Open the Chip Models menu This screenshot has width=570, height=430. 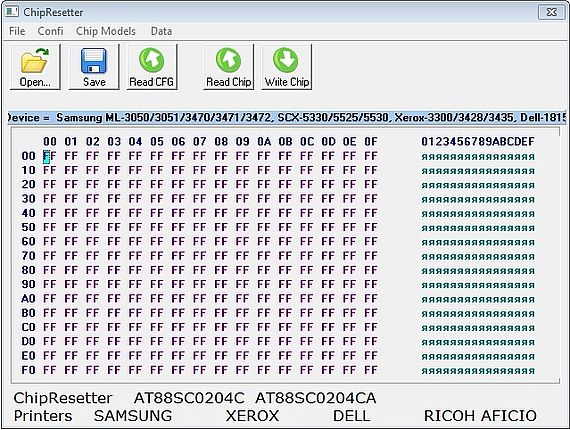coord(106,31)
